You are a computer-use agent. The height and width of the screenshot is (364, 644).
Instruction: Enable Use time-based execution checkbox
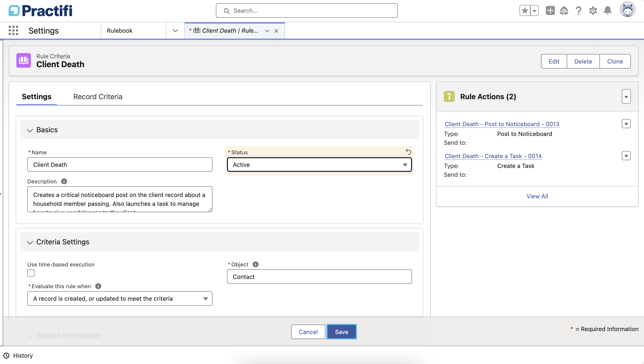(x=31, y=273)
